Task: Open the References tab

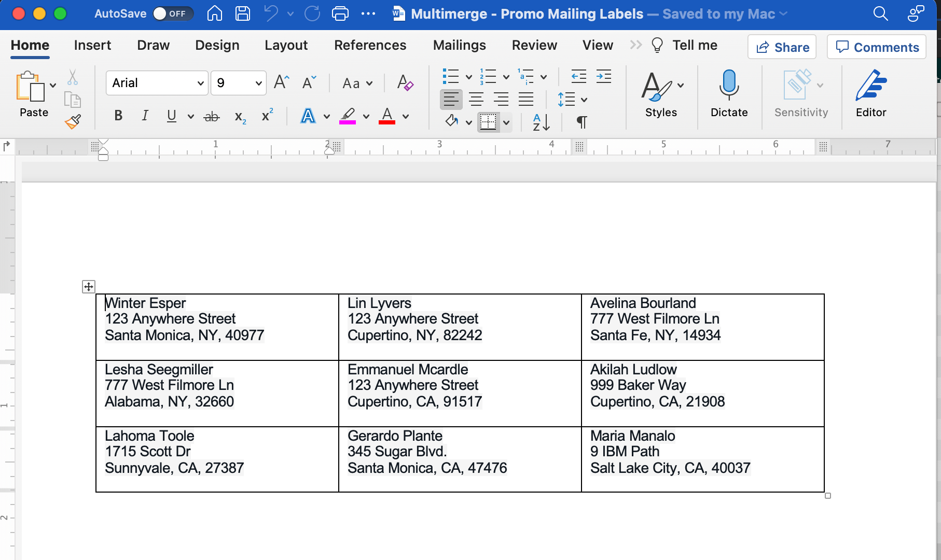Action: click(x=370, y=46)
